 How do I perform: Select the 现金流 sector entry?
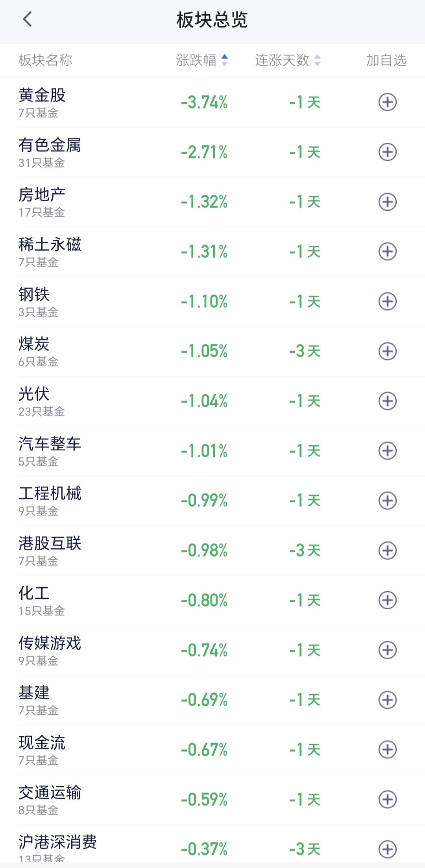[213, 750]
